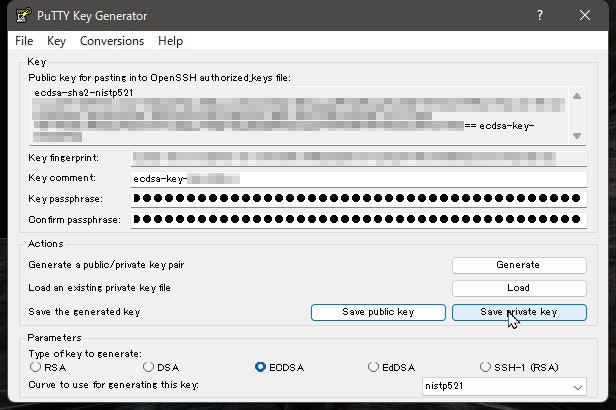Screen dimensions: 616x410
Task: Click Save public key
Action: [x=378, y=312]
